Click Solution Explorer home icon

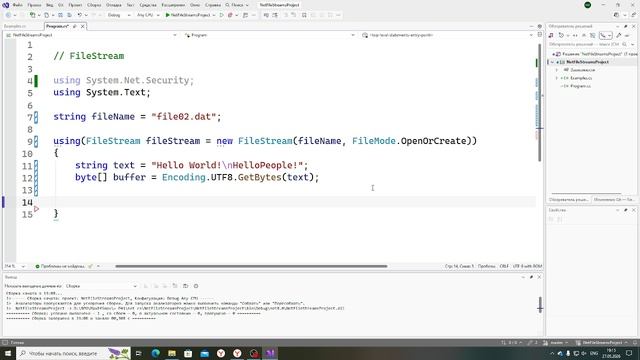coord(551,36)
